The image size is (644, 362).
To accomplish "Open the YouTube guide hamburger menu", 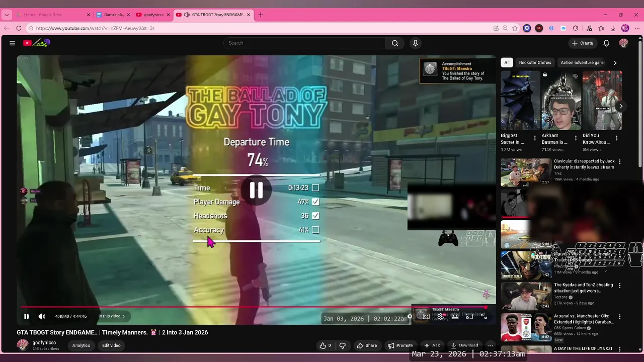I will (12, 43).
